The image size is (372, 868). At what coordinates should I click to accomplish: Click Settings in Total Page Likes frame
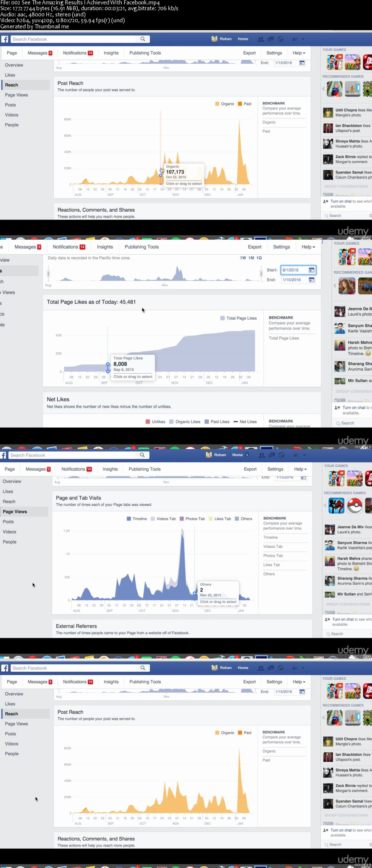(282, 247)
